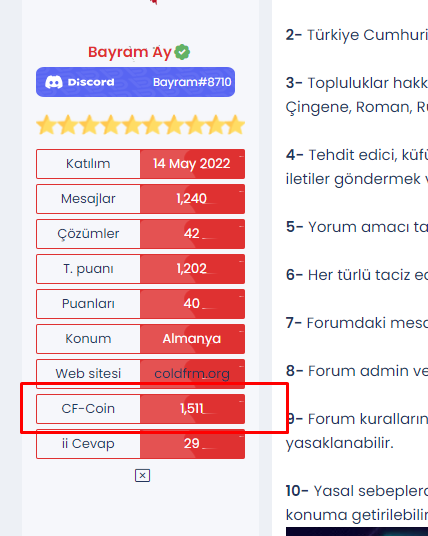This screenshot has height=536, width=428.
Task: Click the CF-Coin value 1,511
Action: (x=192, y=408)
